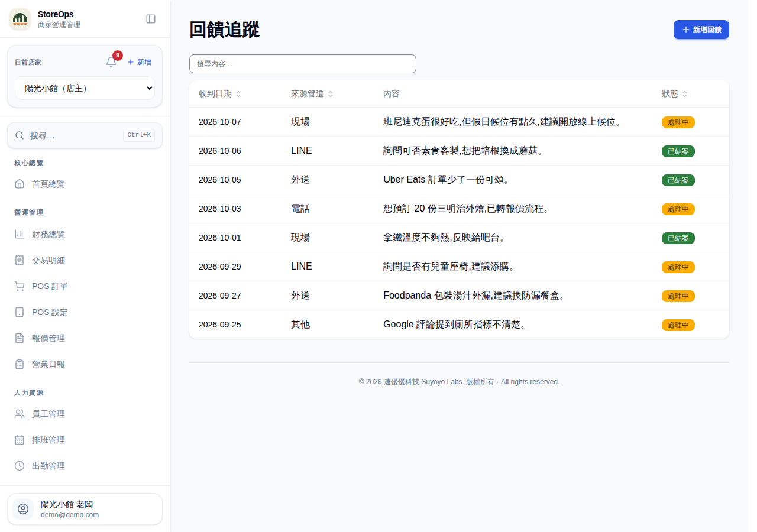
Task: Click the magnifier icon in sidebar search
Action: point(20,135)
